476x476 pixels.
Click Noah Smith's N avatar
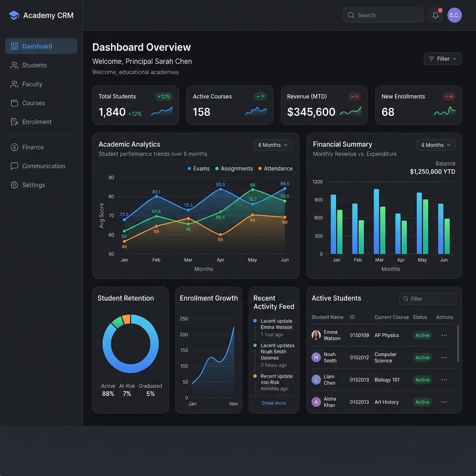pos(316,357)
